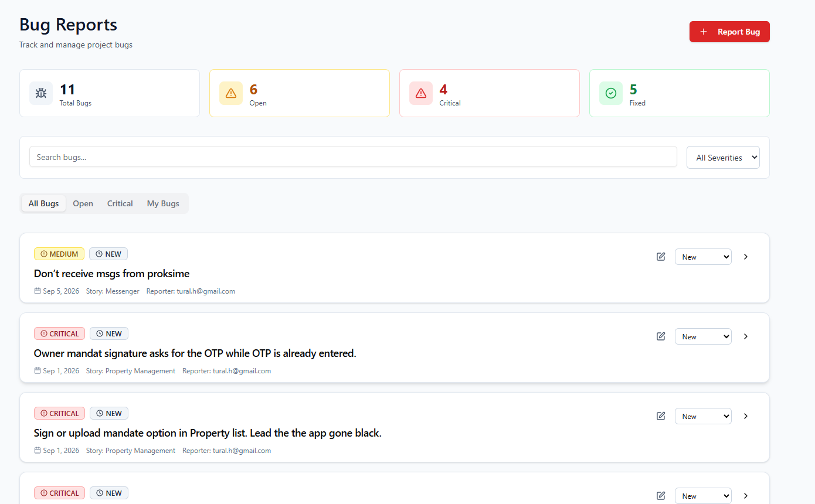Edit the Sign or upload mandate bug
815x504 pixels.
pyautogui.click(x=661, y=416)
